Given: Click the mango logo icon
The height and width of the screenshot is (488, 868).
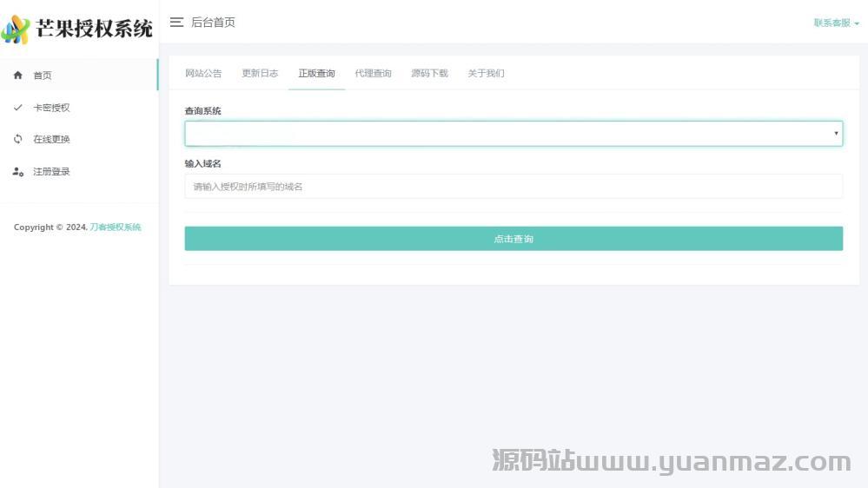Looking at the screenshot, I should click(x=16, y=30).
